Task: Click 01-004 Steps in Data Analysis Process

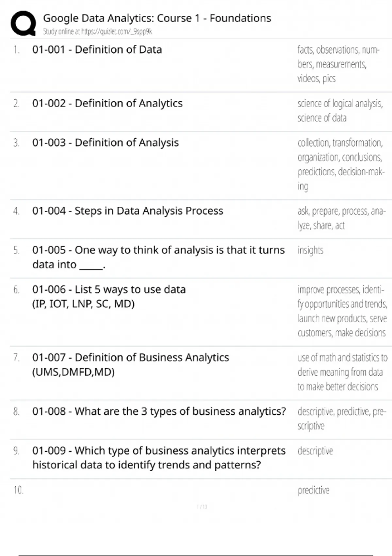Action: [x=127, y=211]
